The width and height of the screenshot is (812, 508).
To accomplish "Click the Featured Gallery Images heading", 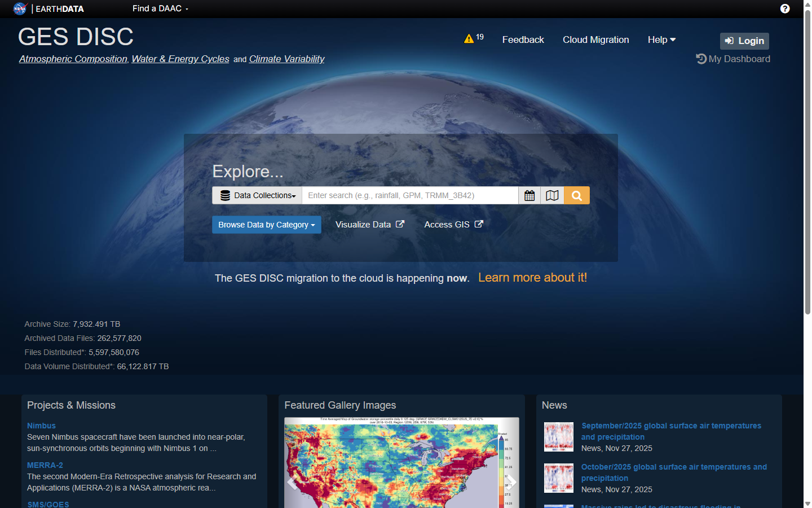I will pos(340,405).
